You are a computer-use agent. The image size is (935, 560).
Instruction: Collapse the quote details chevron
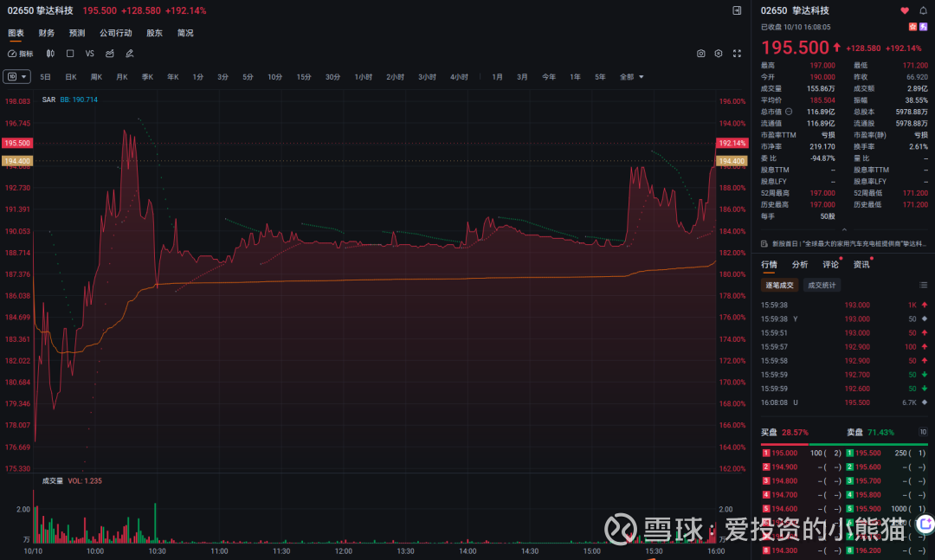(844, 229)
